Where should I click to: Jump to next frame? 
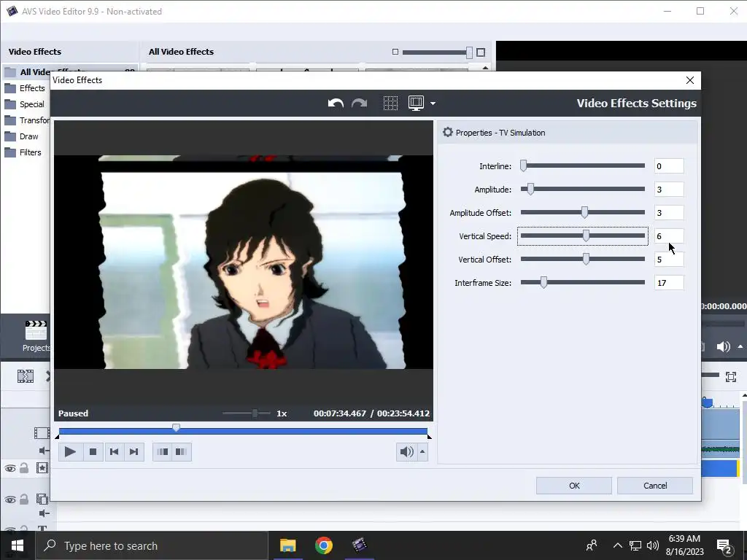[x=134, y=452]
